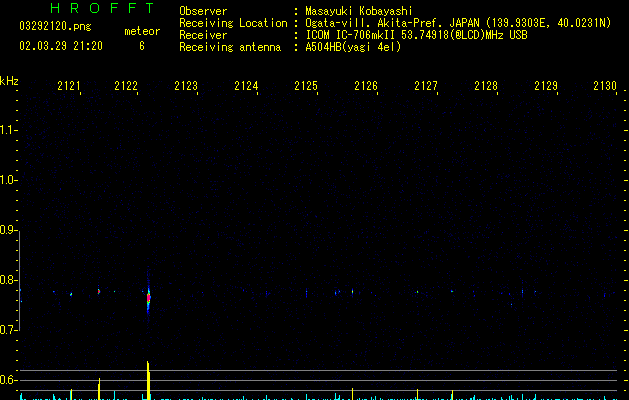Click receiver text ICOM IC-706mkII

[x=351, y=35]
